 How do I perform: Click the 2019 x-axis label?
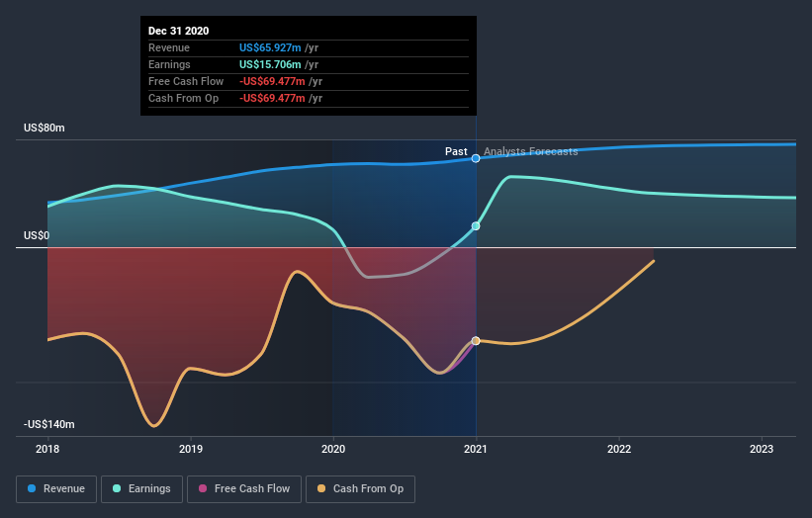pyautogui.click(x=191, y=449)
